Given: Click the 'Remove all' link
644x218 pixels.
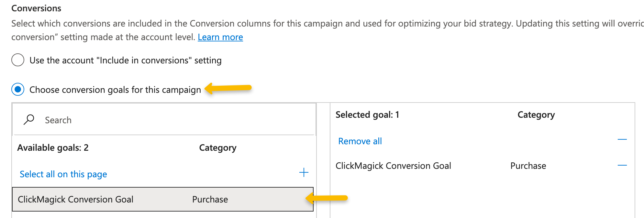Looking at the screenshot, I should click(360, 141).
